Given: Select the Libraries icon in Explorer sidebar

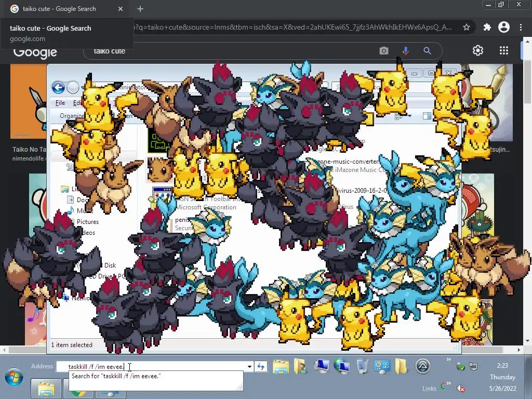Looking at the screenshot, I should (x=65, y=189).
